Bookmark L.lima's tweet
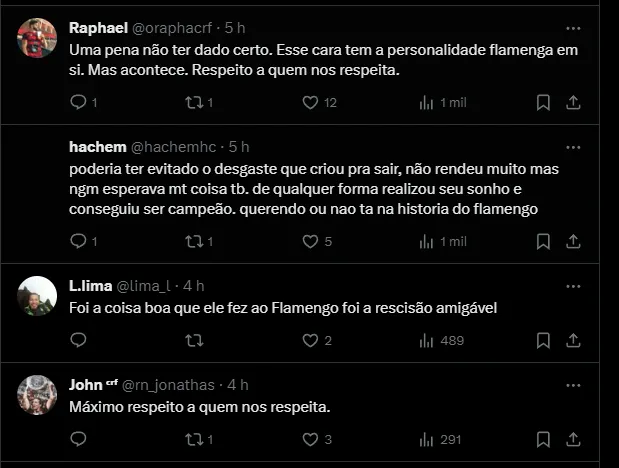The height and width of the screenshot is (468, 619). click(543, 340)
